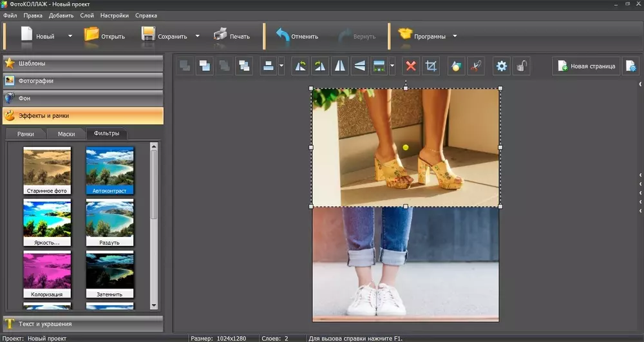Viewport: 644px width, 342px height.
Task: Expand the Шаблоны panel section
Action: (82, 63)
